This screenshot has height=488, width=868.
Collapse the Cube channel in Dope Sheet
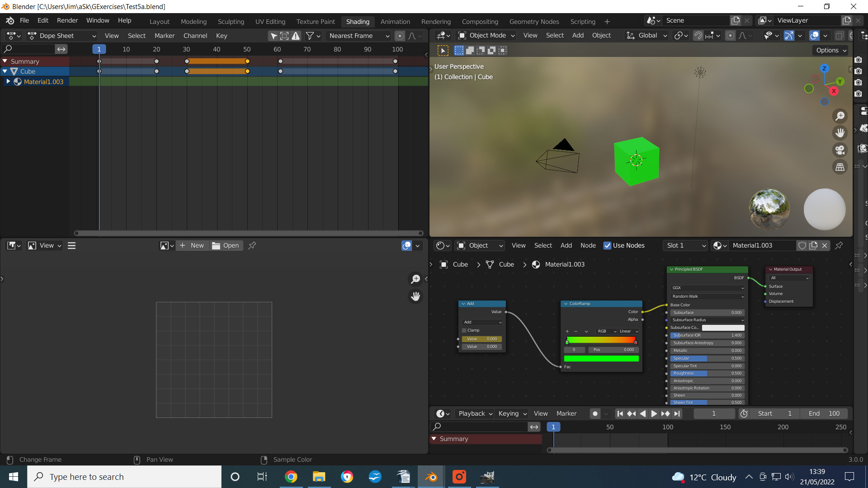5,71
